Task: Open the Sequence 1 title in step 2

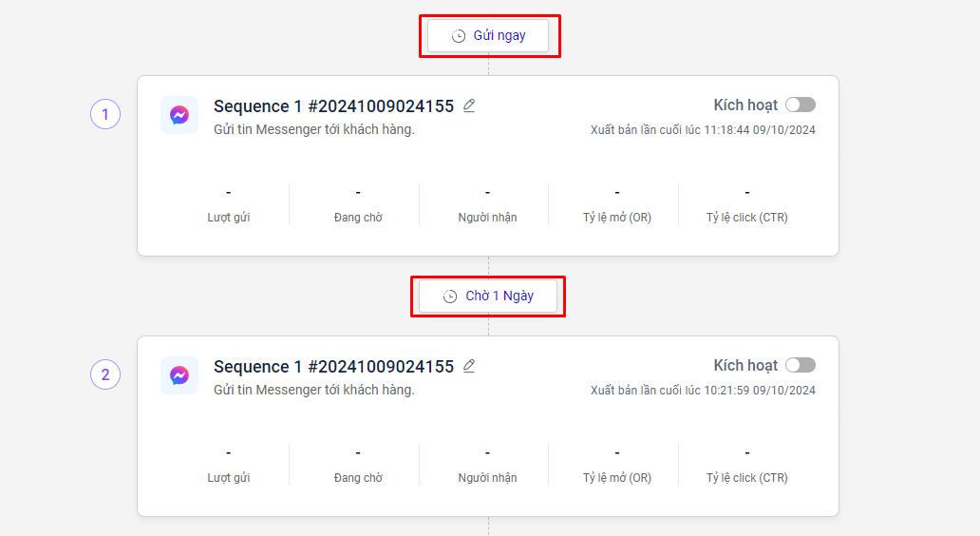Action: (333, 367)
